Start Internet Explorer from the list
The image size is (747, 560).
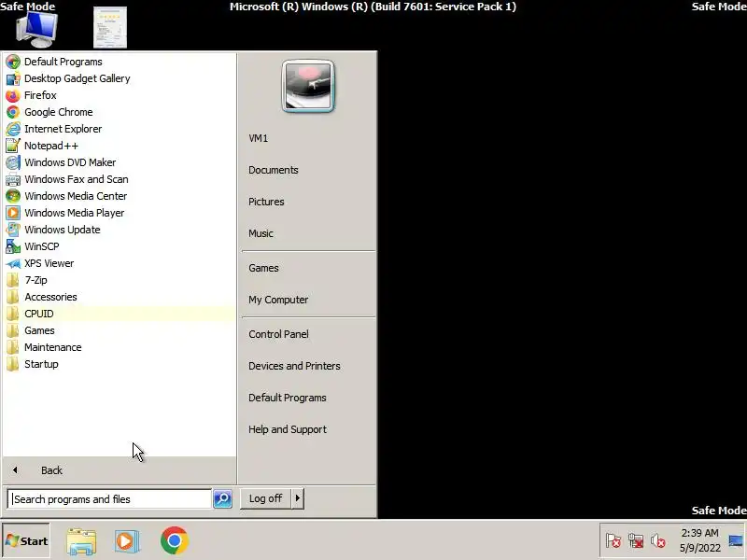point(120,129)
